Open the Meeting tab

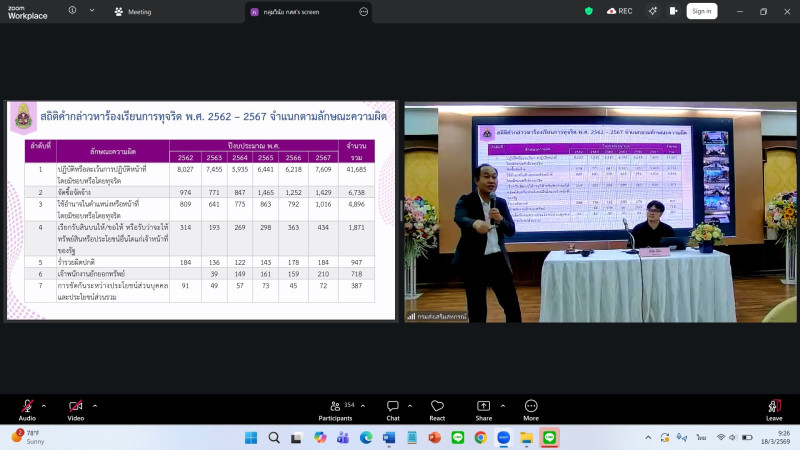coord(133,11)
